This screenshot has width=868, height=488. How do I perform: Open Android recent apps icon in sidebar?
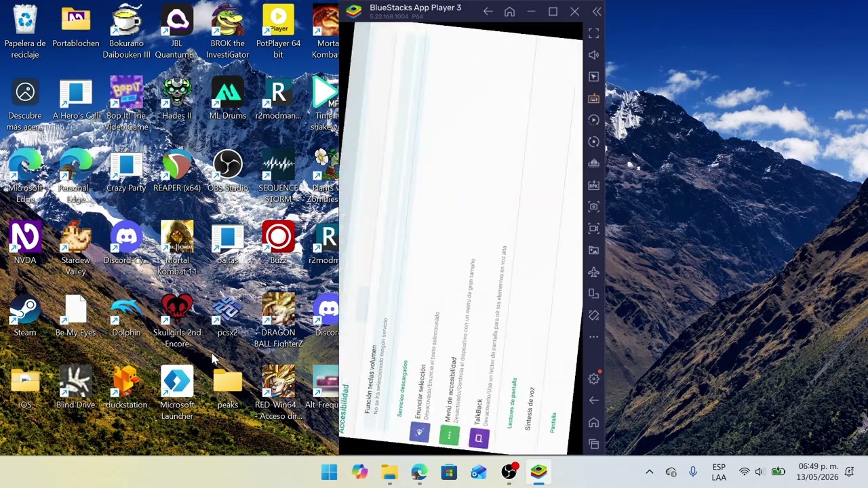[593, 444]
